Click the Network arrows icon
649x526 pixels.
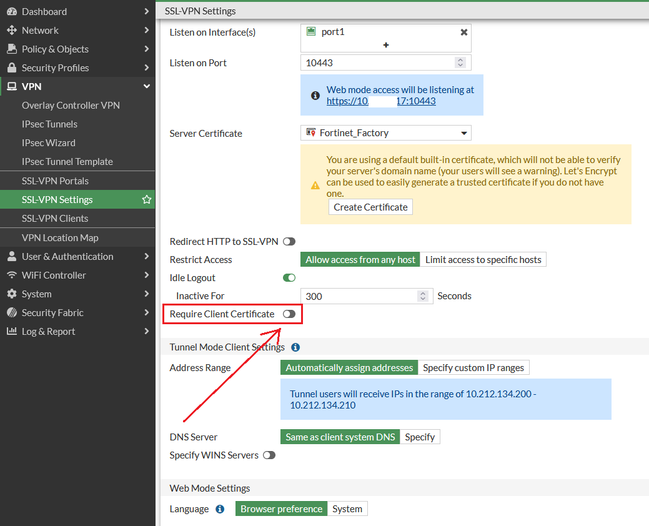[x=12, y=30]
